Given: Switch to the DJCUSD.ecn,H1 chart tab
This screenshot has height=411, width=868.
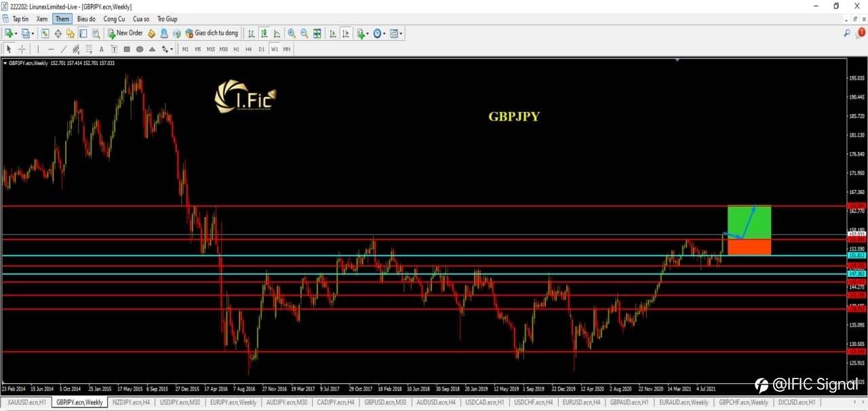Looking at the screenshot, I should pos(797,402).
